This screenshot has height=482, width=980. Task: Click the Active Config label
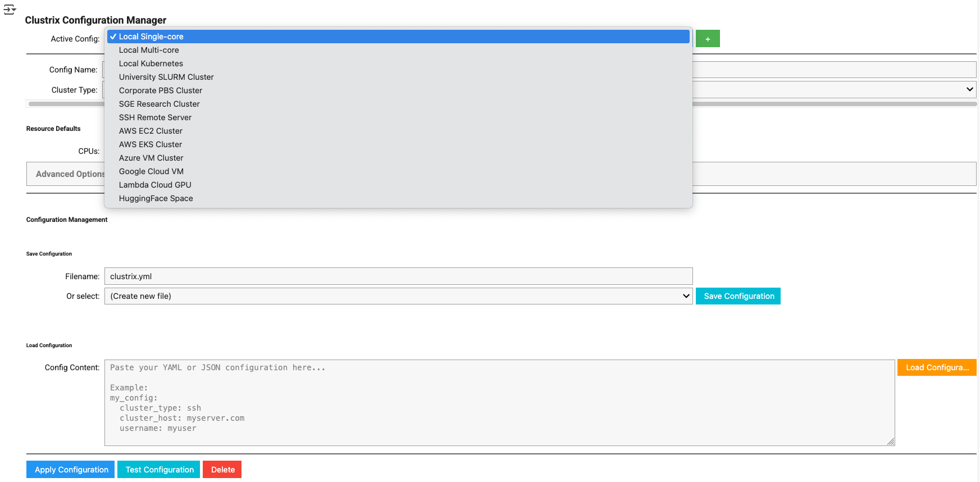tap(75, 39)
